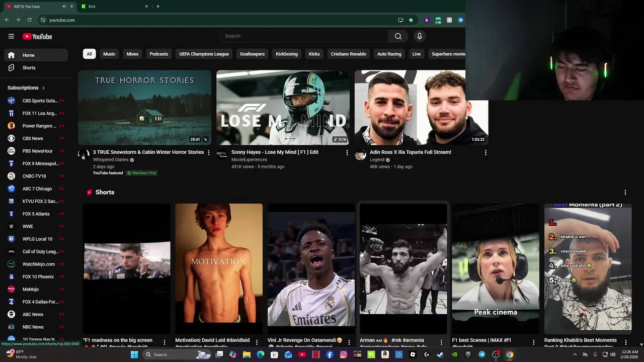Open Windows Start menu

[x=134, y=354]
